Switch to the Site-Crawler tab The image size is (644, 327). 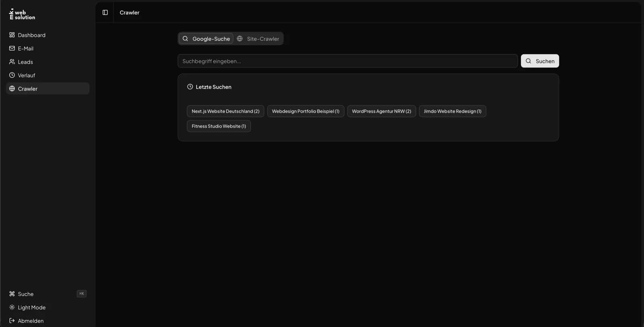[x=258, y=39]
